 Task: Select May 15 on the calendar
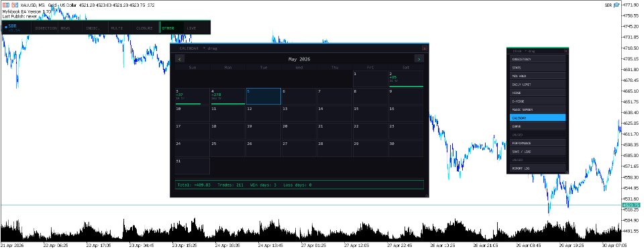pyautogui.click(x=370, y=114)
